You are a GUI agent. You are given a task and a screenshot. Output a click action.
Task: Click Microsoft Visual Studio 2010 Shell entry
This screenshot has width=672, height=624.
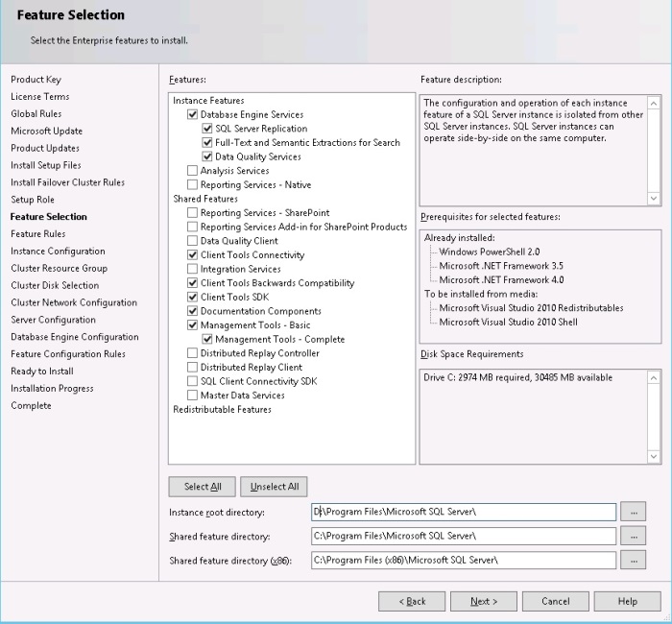(508, 323)
